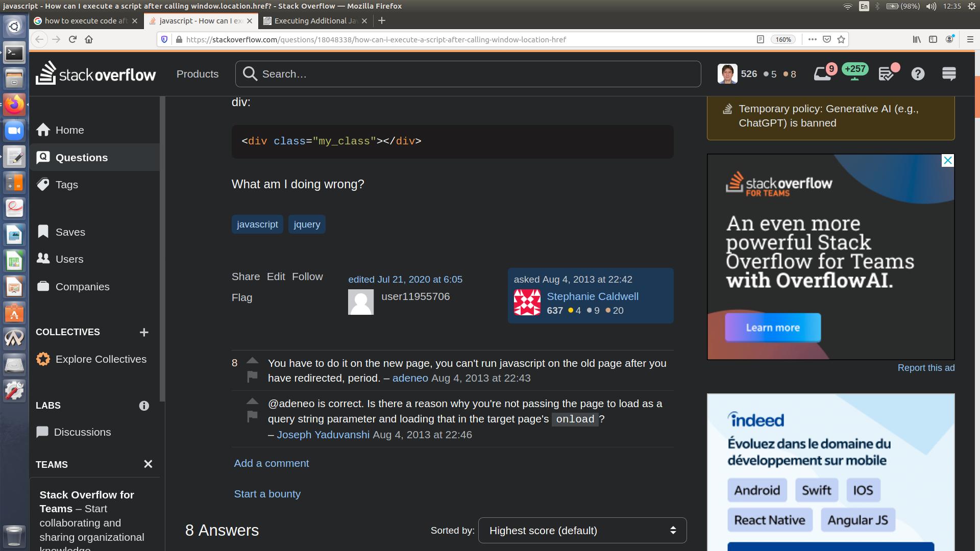This screenshot has width=980, height=551.
Task: Go to Tags in the sidebar
Action: [67, 185]
